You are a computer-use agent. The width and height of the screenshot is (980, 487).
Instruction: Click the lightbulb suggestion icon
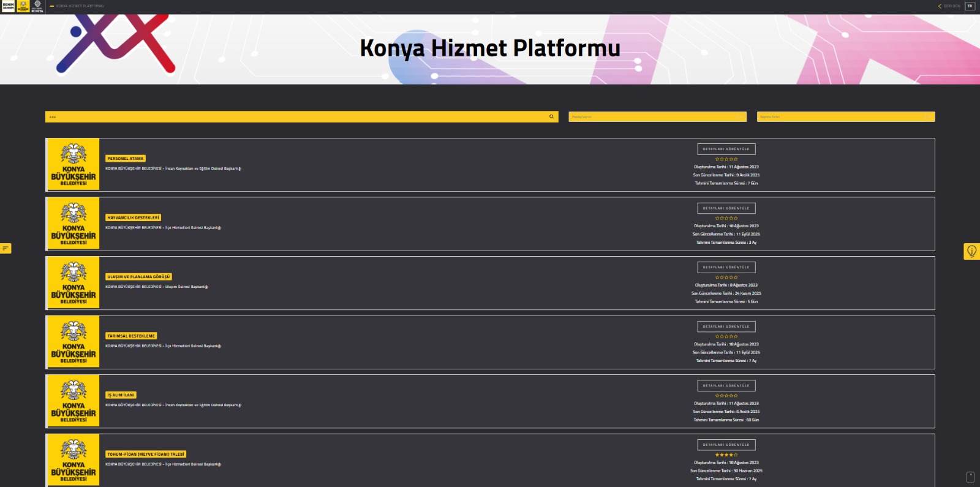[x=971, y=251]
